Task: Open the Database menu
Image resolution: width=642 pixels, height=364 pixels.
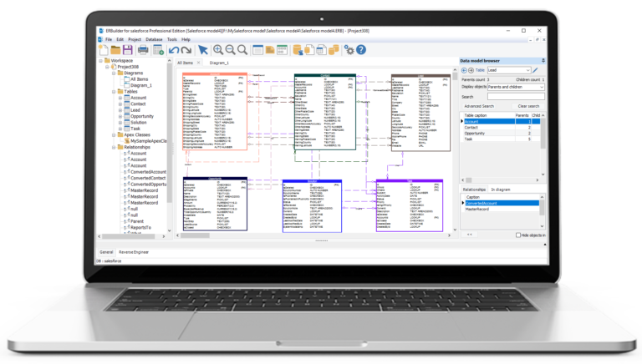Action: pyautogui.click(x=154, y=40)
